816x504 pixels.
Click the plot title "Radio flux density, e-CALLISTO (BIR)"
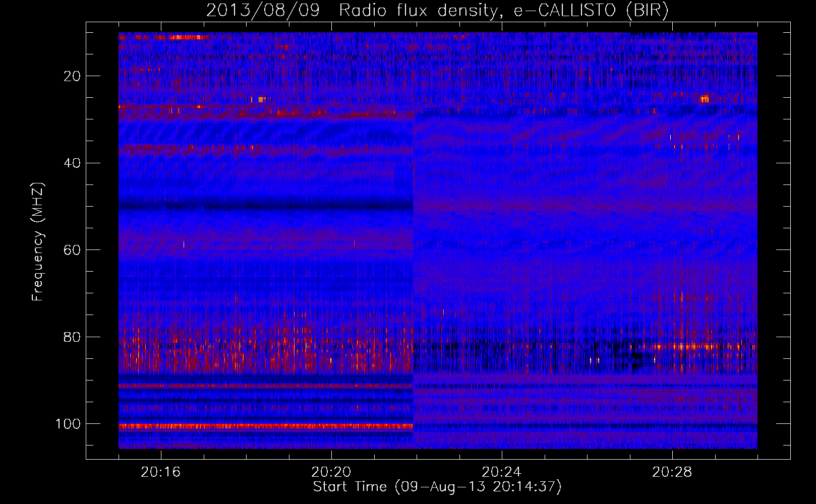(x=504, y=11)
